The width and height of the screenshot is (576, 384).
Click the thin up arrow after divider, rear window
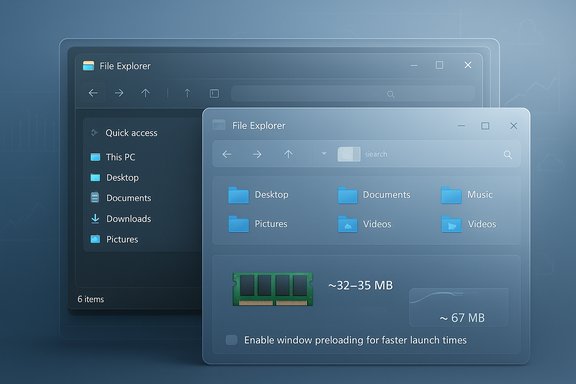click(x=187, y=93)
